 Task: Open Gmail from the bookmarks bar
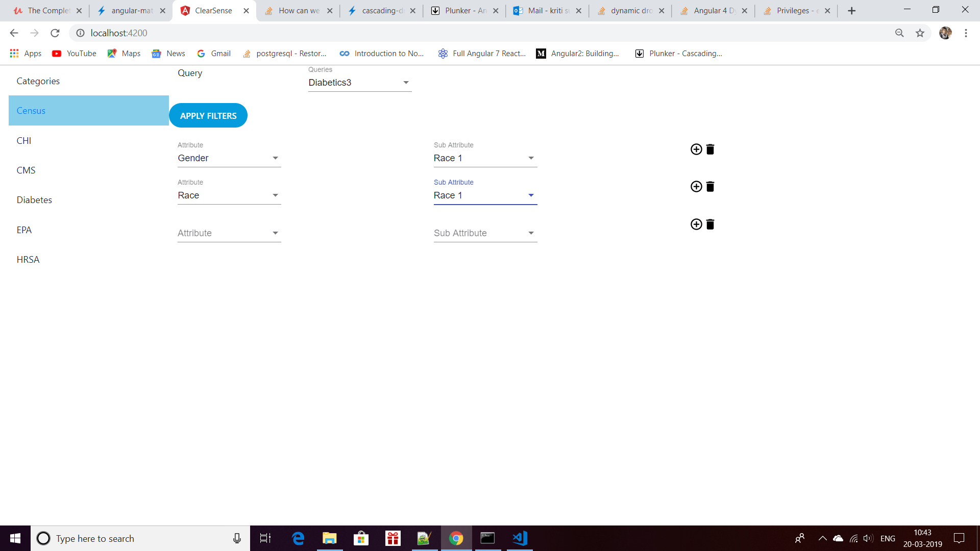pyautogui.click(x=213, y=53)
